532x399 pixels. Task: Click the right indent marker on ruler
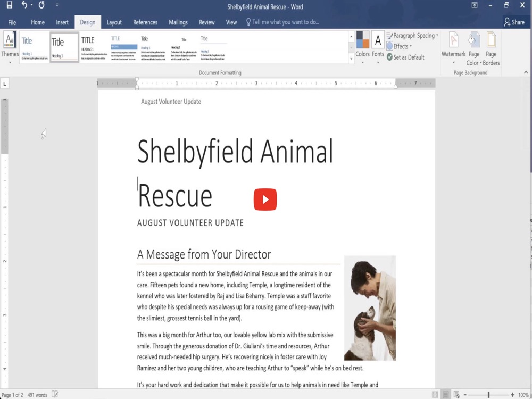click(x=395, y=87)
